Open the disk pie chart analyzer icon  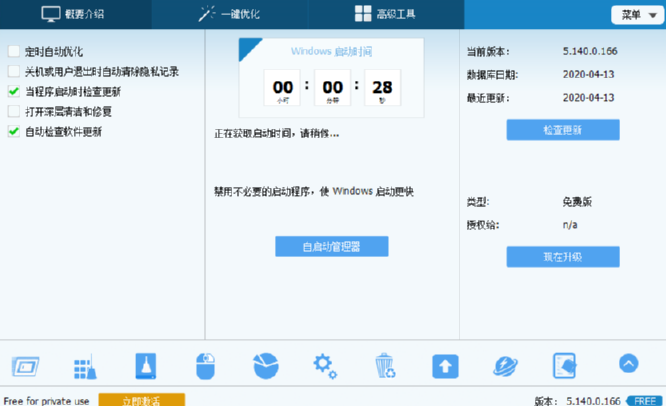click(x=266, y=366)
